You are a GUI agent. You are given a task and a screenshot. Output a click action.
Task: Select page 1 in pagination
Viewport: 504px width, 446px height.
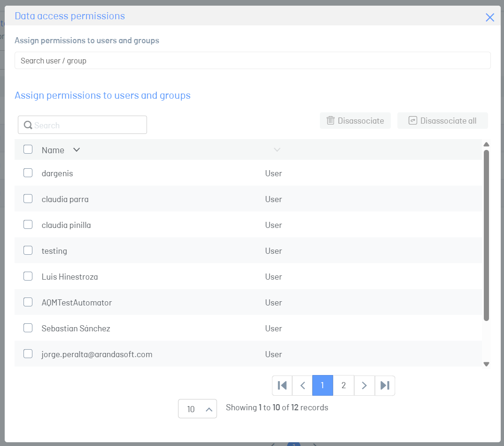point(322,385)
